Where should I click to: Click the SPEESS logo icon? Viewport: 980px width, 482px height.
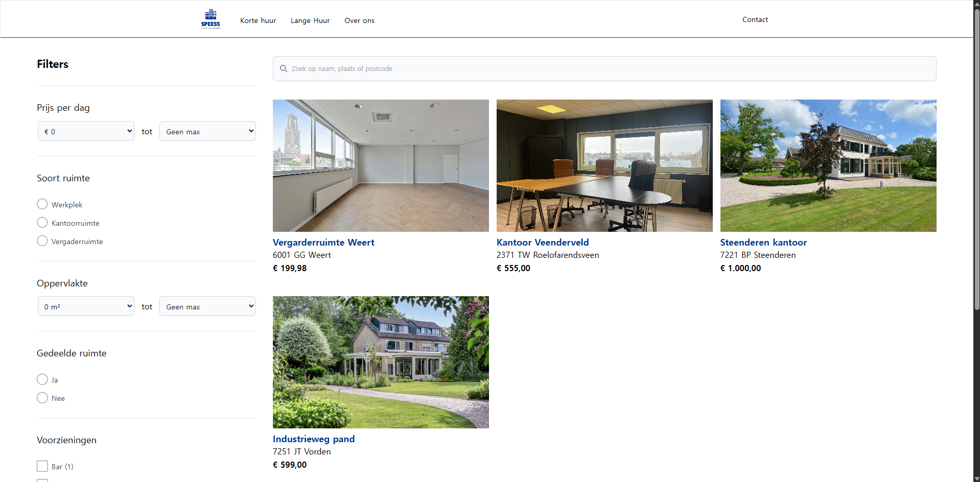[x=211, y=19]
